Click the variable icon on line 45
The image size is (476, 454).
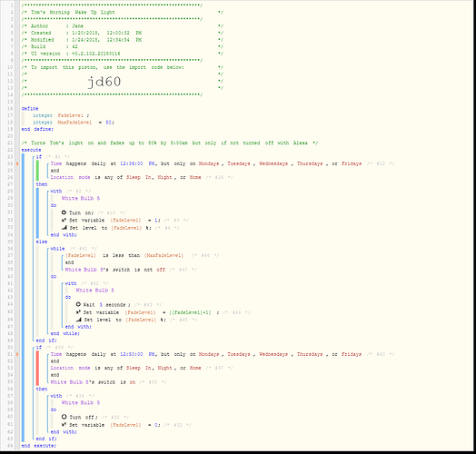[78, 312]
